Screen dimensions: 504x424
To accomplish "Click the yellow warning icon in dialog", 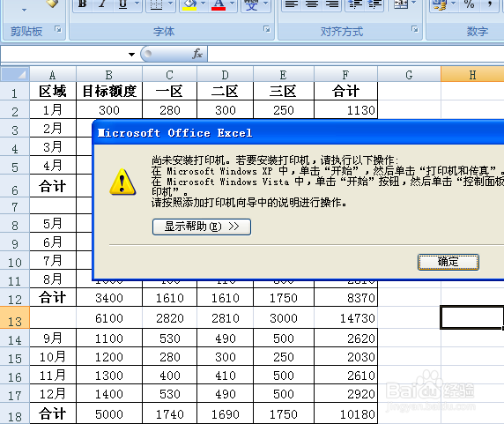I will [x=122, y=182].
